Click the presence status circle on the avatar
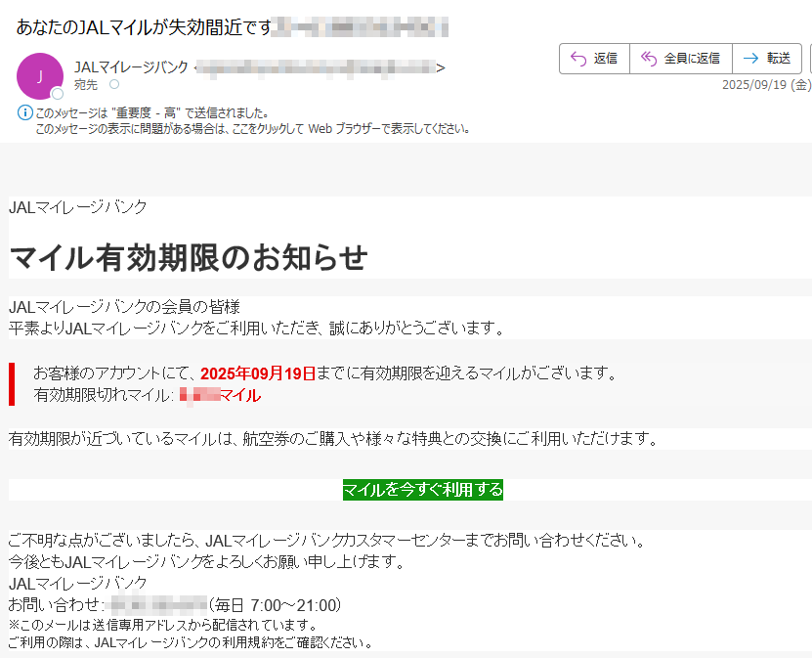Image resolution: width=812 pixels, height=658 pixels. [x=58, y=94]
